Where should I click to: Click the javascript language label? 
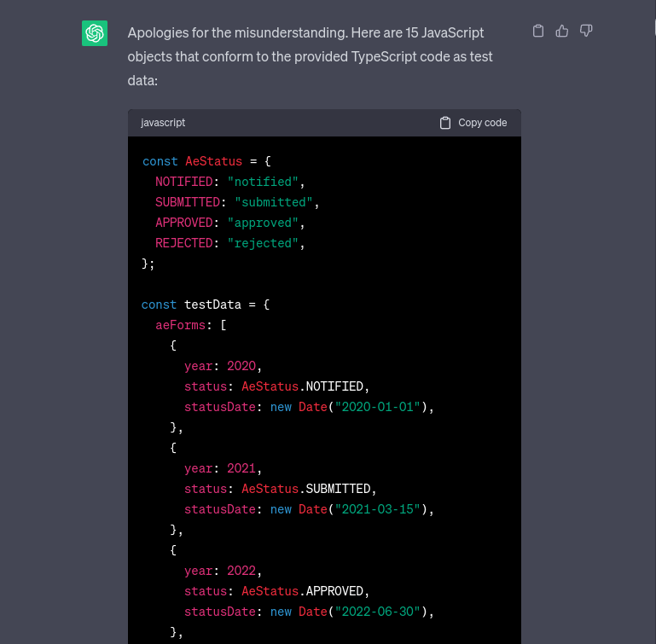tap(163, 123)
